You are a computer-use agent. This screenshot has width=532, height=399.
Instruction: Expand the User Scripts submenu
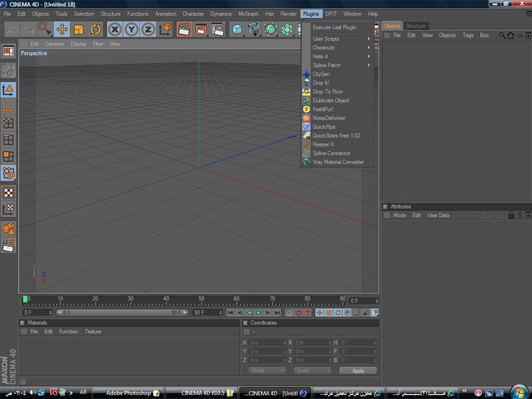(340, 38)
